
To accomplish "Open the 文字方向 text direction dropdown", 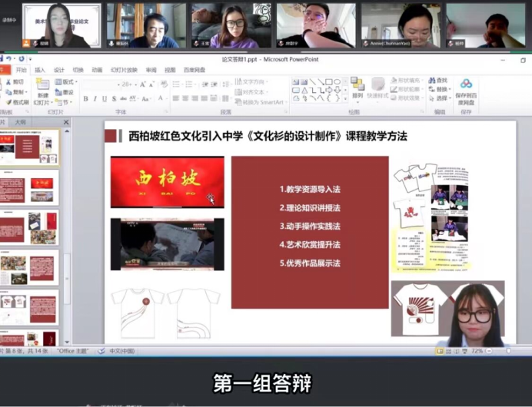I will coord(251,81).
